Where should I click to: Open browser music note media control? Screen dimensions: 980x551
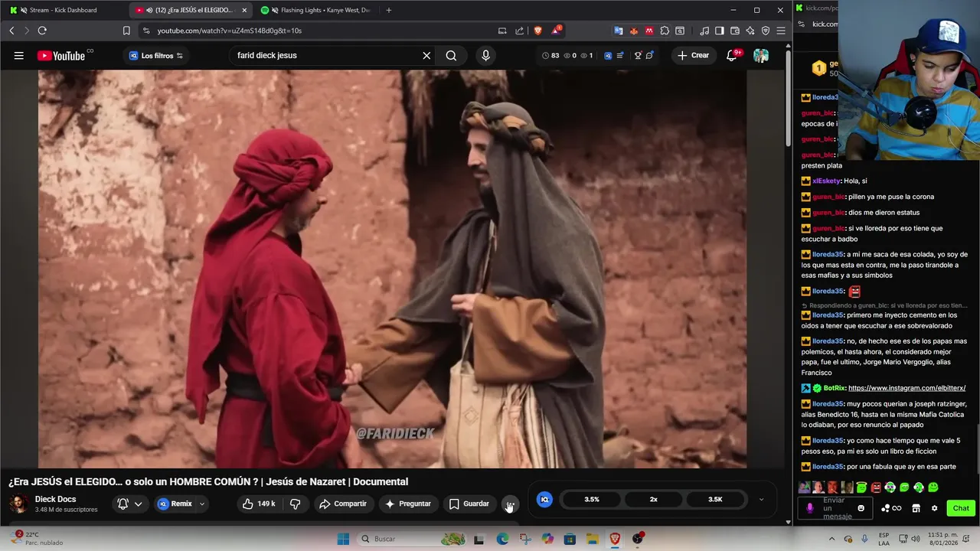[x=704, y=31]
